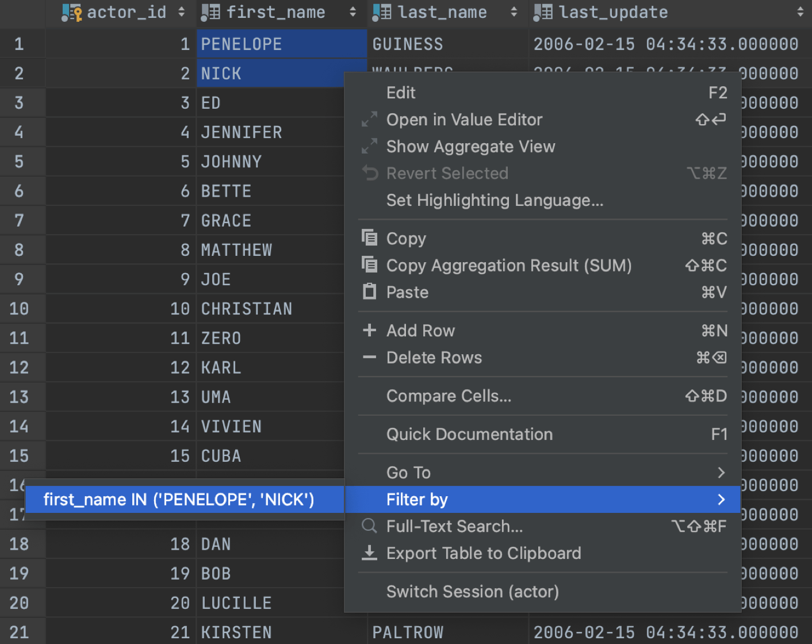812x644 pixels.
Task: Expand the Filter by submenu arrow
Action: [722, 499]
